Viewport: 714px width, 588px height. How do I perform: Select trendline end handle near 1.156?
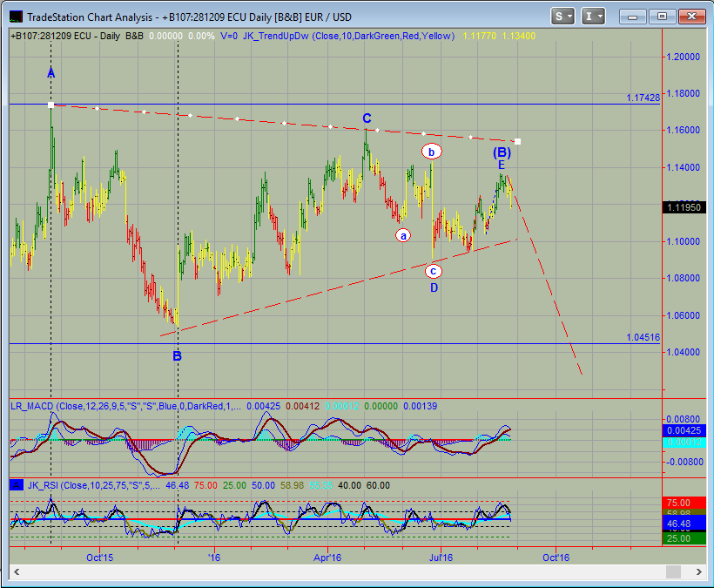click(x=517, y=141)
